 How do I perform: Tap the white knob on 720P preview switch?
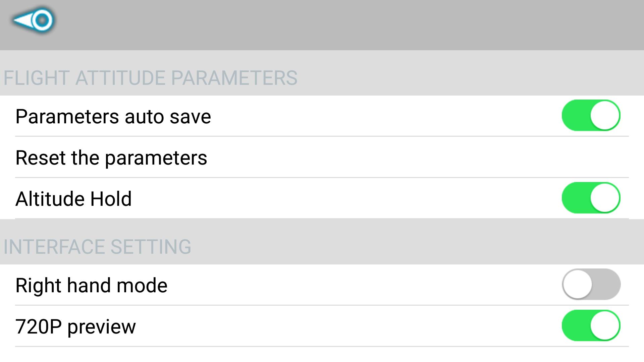tap(605, 325)
